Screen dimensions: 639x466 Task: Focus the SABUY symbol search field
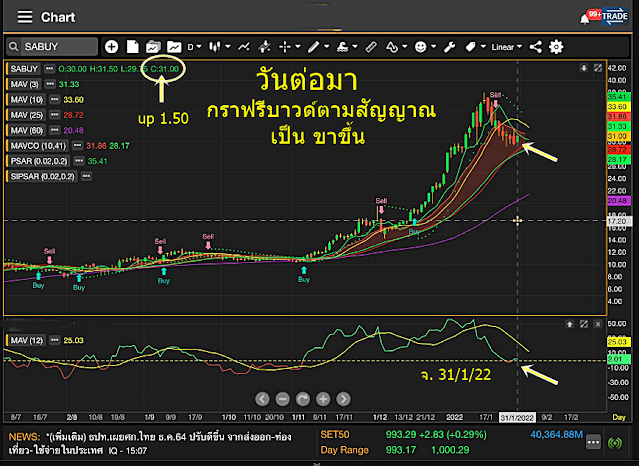(59, 46)
